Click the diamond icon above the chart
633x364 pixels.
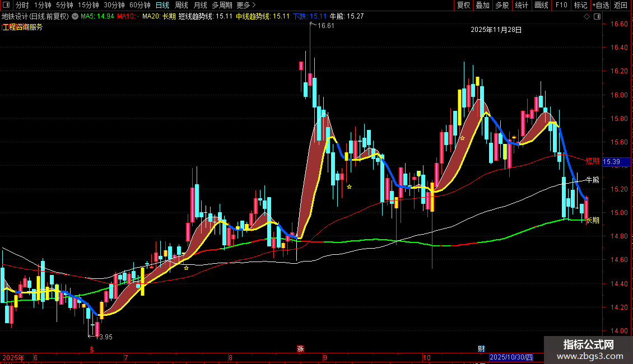(587, 17)
